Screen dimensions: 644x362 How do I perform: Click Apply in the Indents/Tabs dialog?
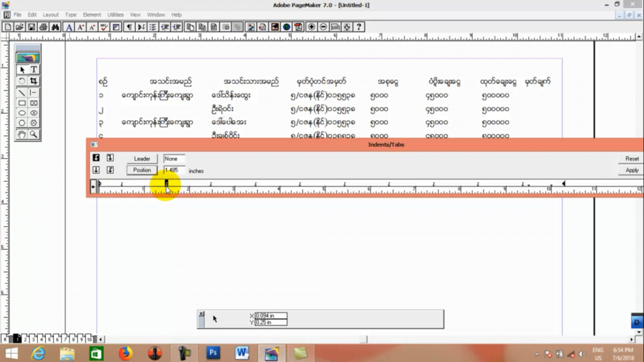631,170
